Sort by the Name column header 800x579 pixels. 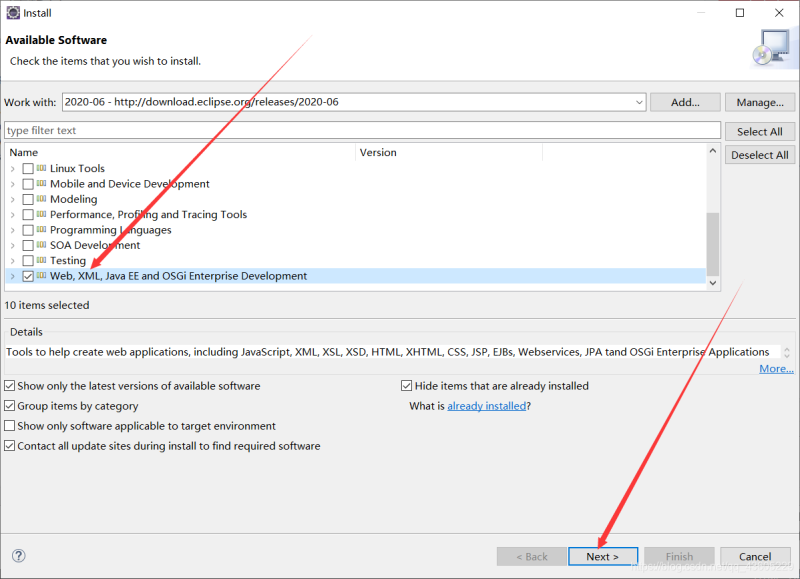pos(181,153)
